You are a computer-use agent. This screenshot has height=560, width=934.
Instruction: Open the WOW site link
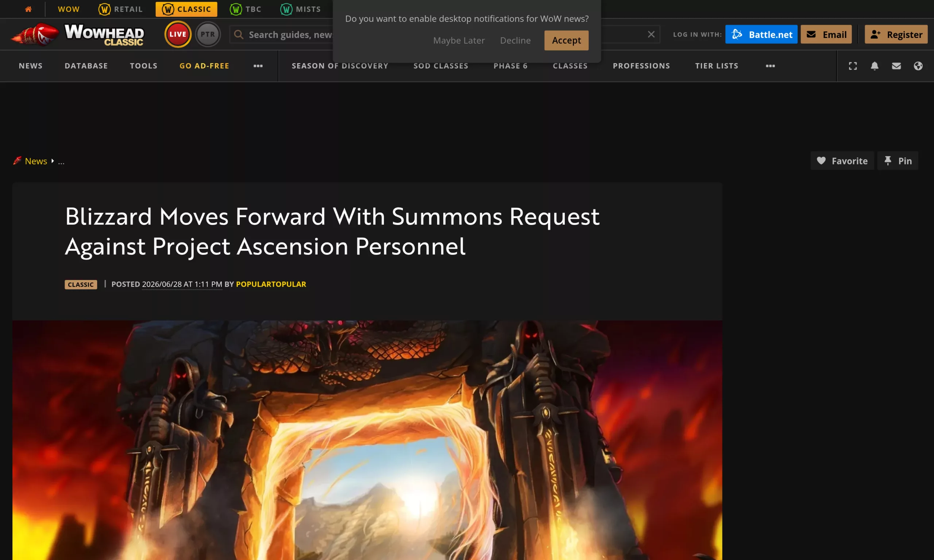coord(68,9)
